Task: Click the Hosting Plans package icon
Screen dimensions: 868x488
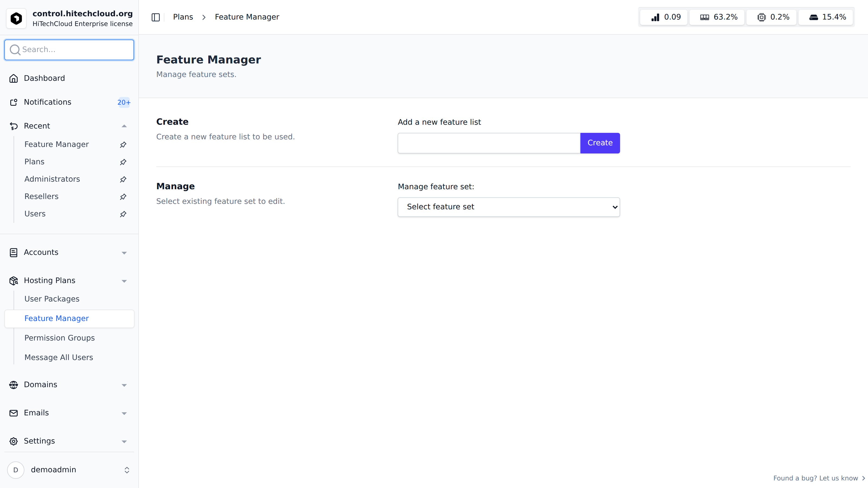Action: 14,281
